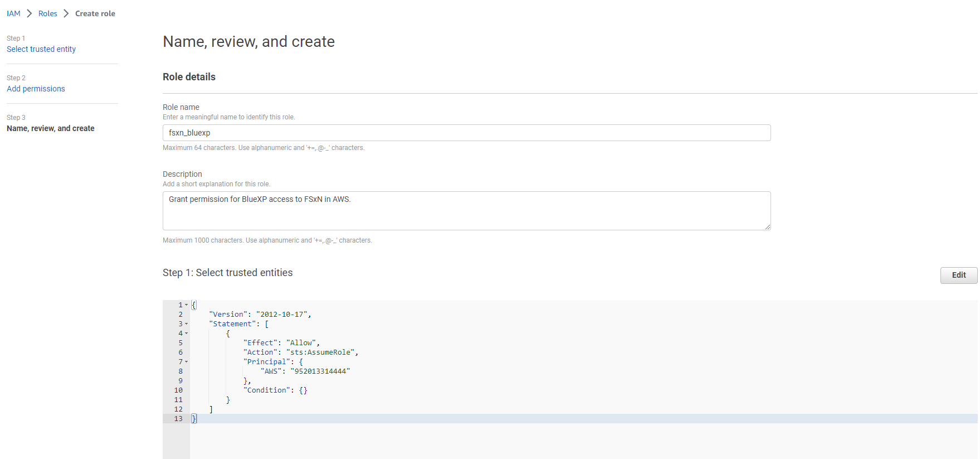Go back to Add permissions step
980x459 pixels.
36,89
